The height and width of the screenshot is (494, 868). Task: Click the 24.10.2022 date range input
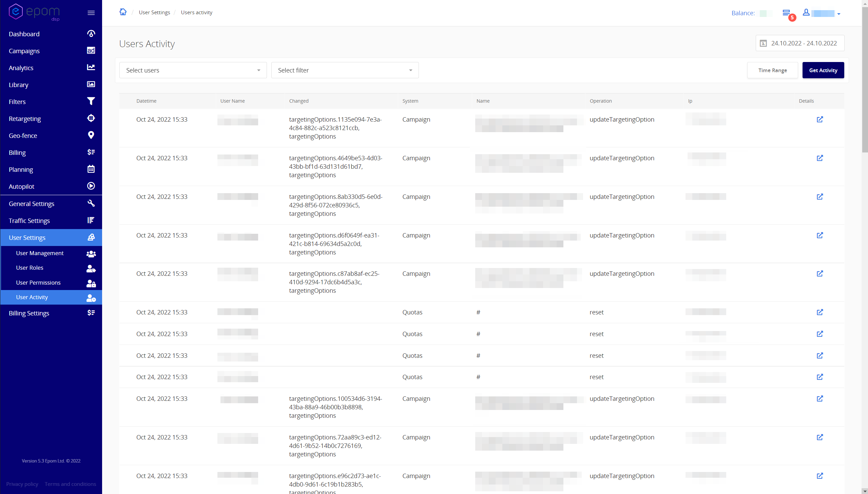click(804, 43)
